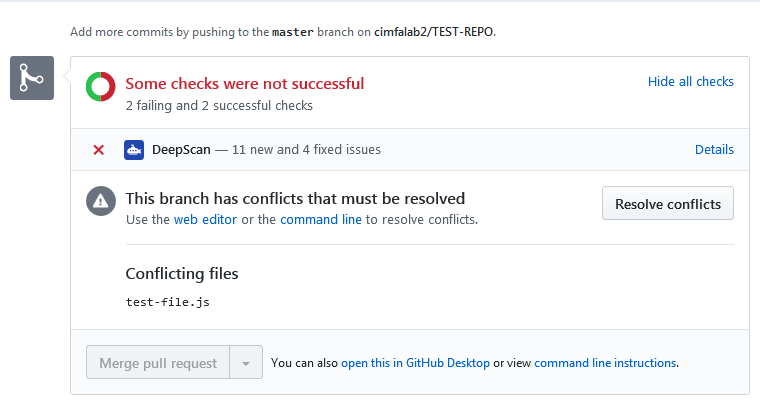The image size is (760, 410).
Task: Open the web editor link
Action: (x=205, y=220)
